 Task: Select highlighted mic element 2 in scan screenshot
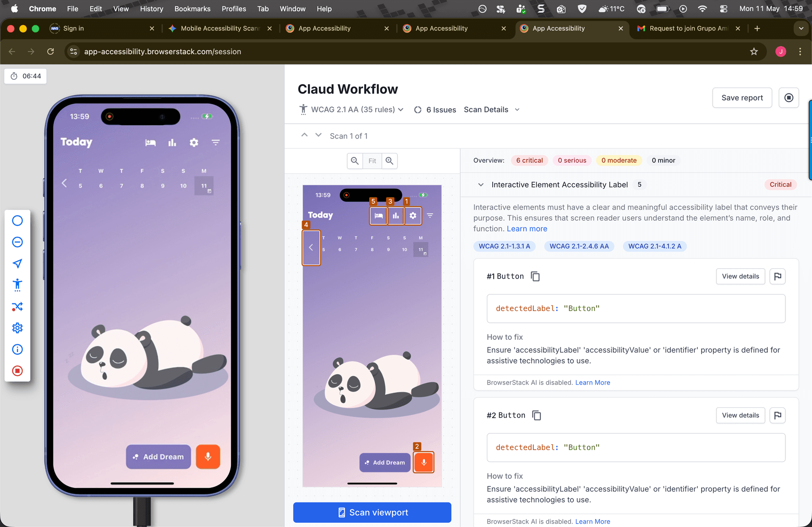423,462
